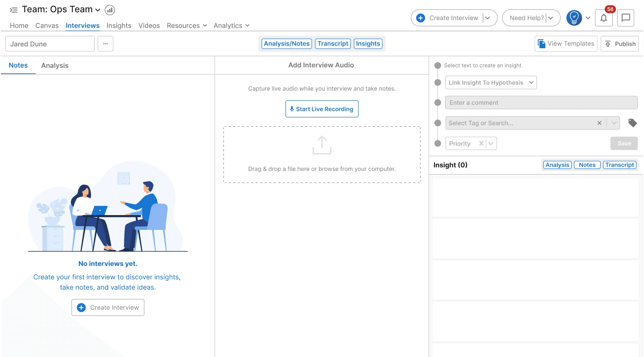Click View Templates button
The width and height of the screenshot is (644, 357).
566,44
